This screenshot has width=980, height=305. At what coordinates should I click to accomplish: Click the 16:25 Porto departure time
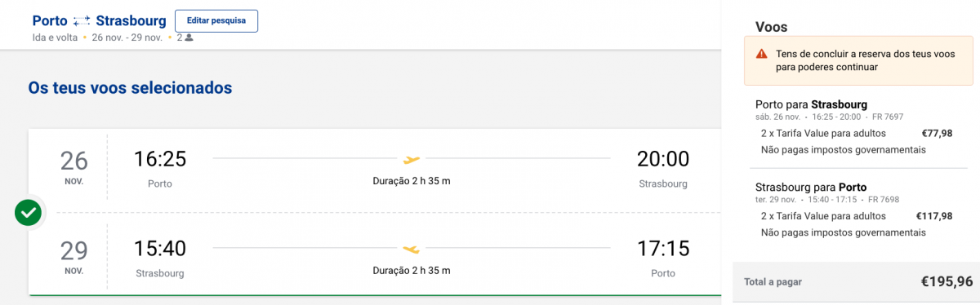(160, 159)
